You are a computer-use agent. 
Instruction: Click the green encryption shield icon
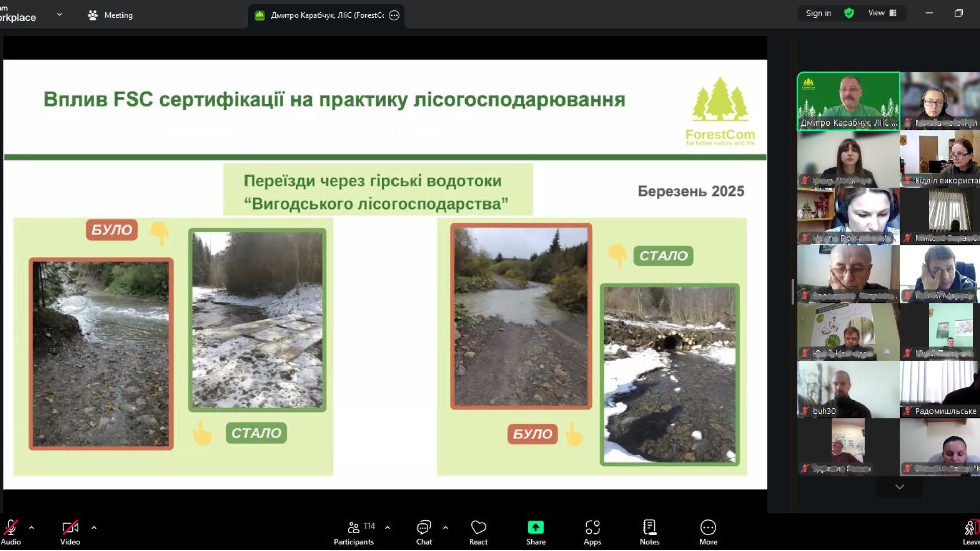(849, 13)
